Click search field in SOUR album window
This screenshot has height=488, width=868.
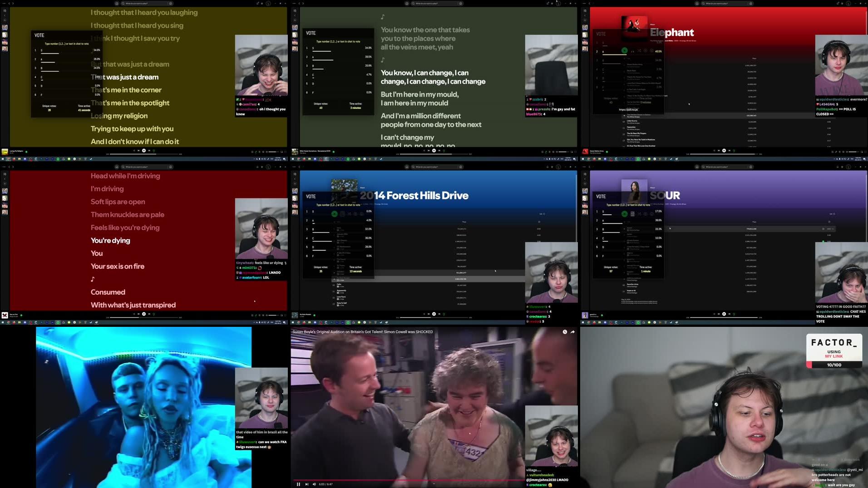pyautogui.click(x=726, y=167)
